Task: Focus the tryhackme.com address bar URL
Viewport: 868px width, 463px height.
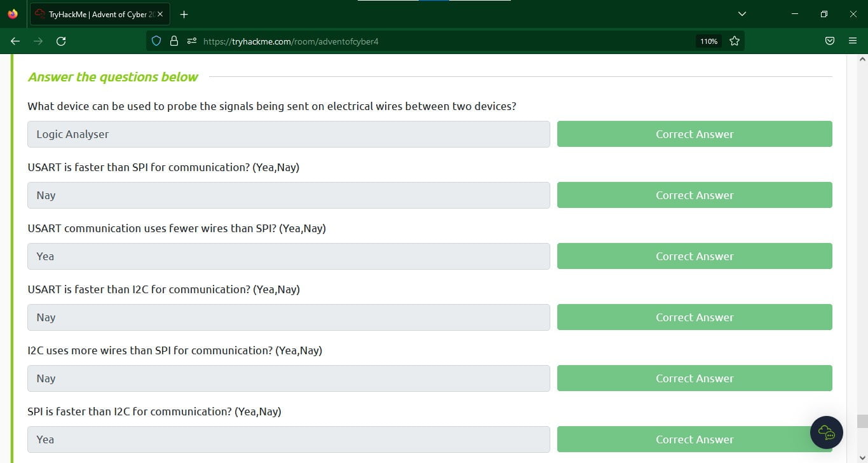Action: [291, 41]
